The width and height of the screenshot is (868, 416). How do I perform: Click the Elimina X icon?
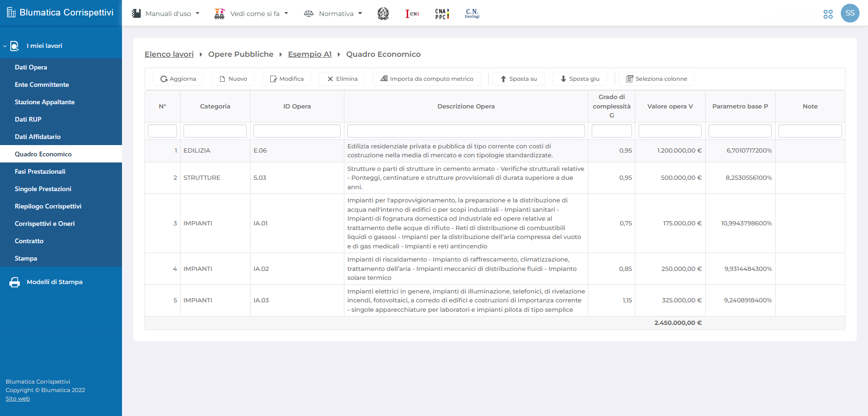pyautogui.click(x=330, y=79)
